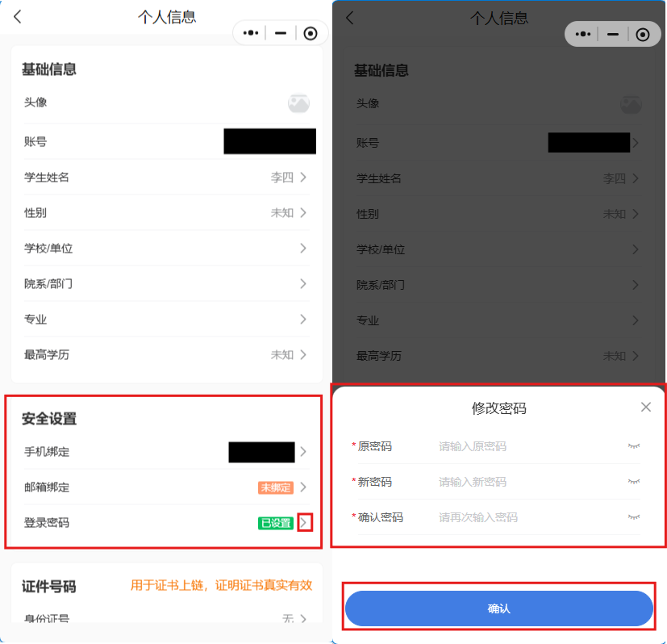Click the 请再次输入密码 confirm field
Viewport: 667px width, 644px height.
pos(527,517)
